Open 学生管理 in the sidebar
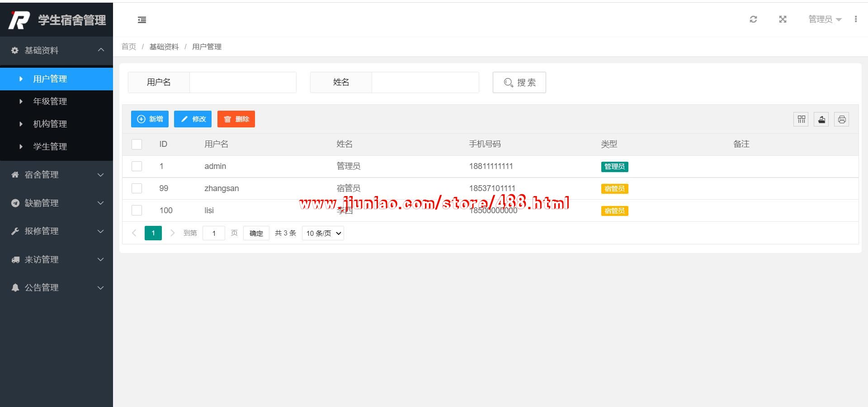Screen dimensions: 868x407 (57, 147)
